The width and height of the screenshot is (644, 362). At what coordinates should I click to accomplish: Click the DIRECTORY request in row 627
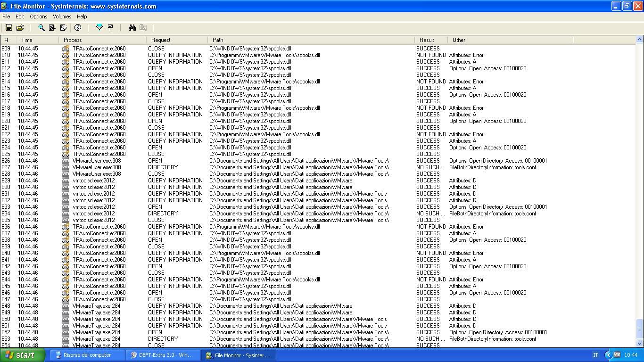(163, 167)
